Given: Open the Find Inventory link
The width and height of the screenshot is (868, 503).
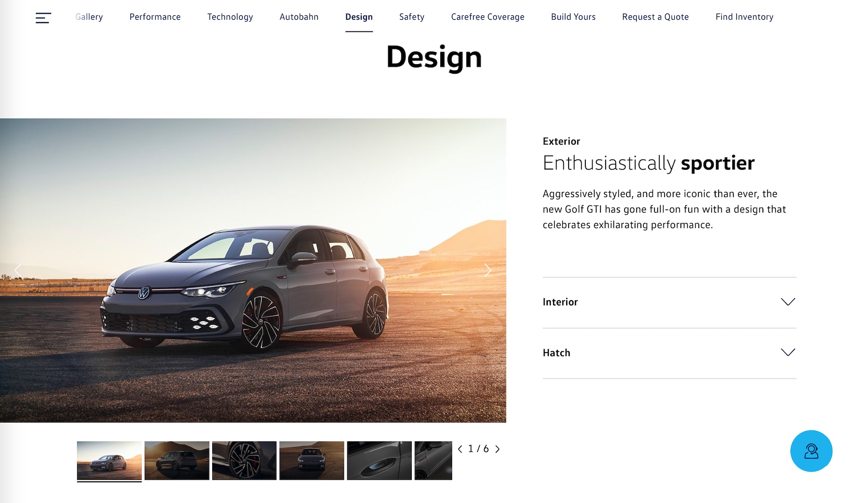Looking at the screenshot, I should pos(745,17).
